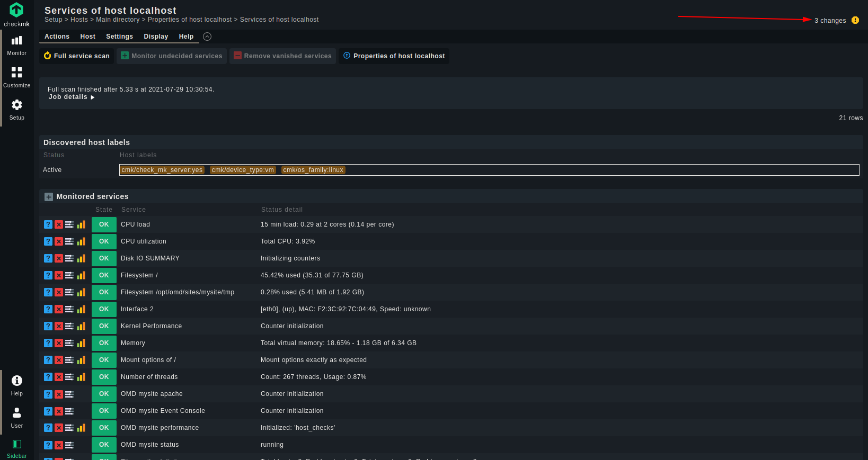Click OK state of CPU load

104,224
